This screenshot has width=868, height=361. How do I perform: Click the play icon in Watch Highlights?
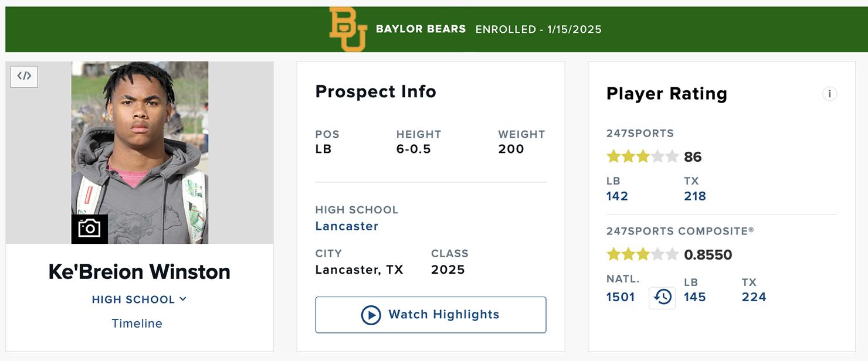click(371, 315)
